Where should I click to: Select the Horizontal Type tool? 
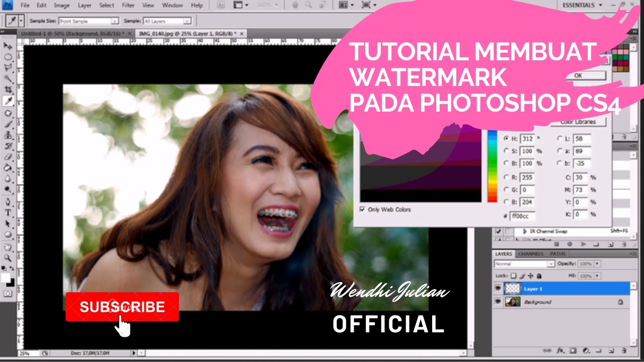(8, 213)
